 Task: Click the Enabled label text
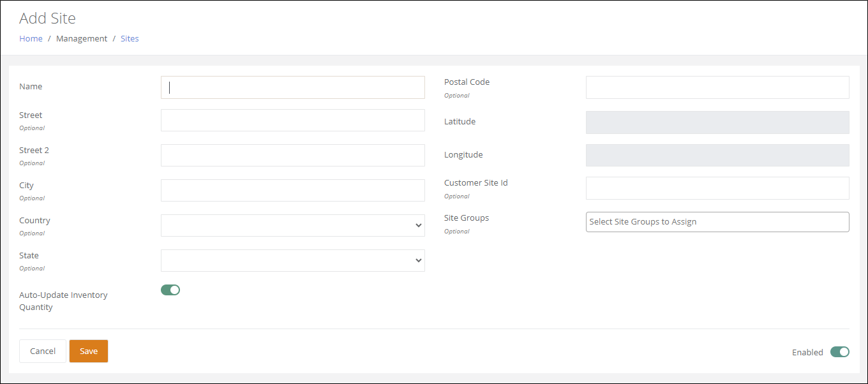pos(807,352)
